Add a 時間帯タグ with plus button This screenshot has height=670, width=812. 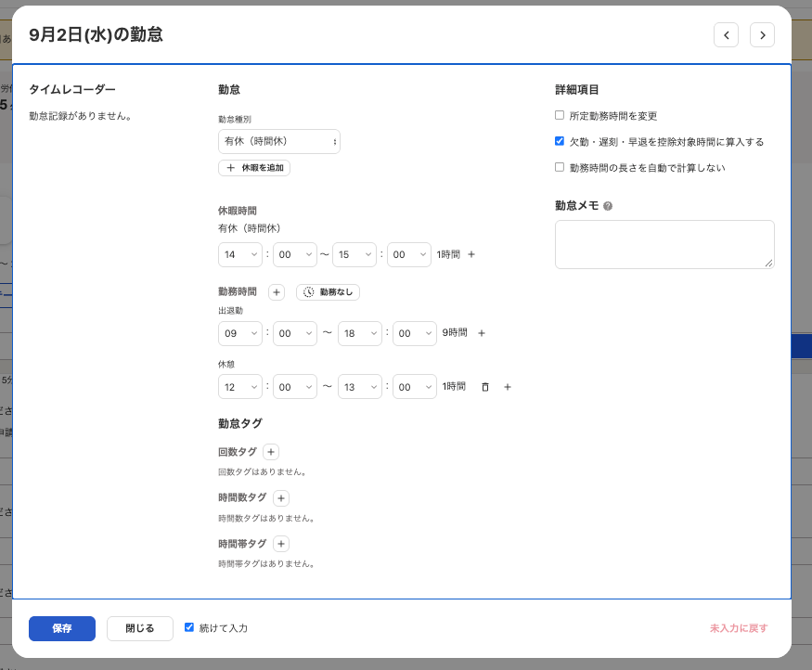tap(281, 544)
